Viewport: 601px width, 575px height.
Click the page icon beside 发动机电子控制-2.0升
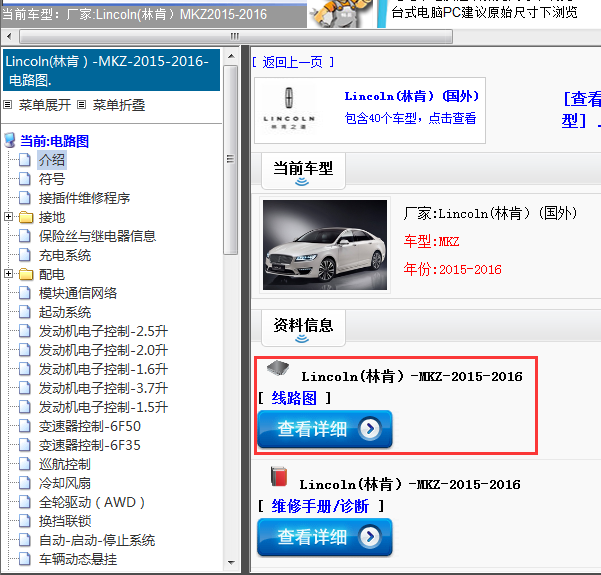25,350
